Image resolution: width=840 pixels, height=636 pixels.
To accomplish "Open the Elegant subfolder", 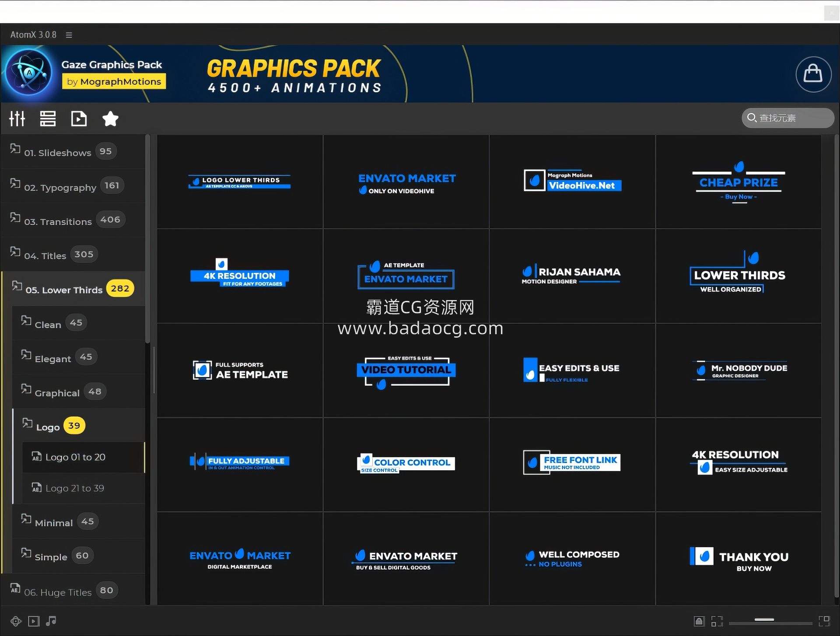I will coord(79,357).
